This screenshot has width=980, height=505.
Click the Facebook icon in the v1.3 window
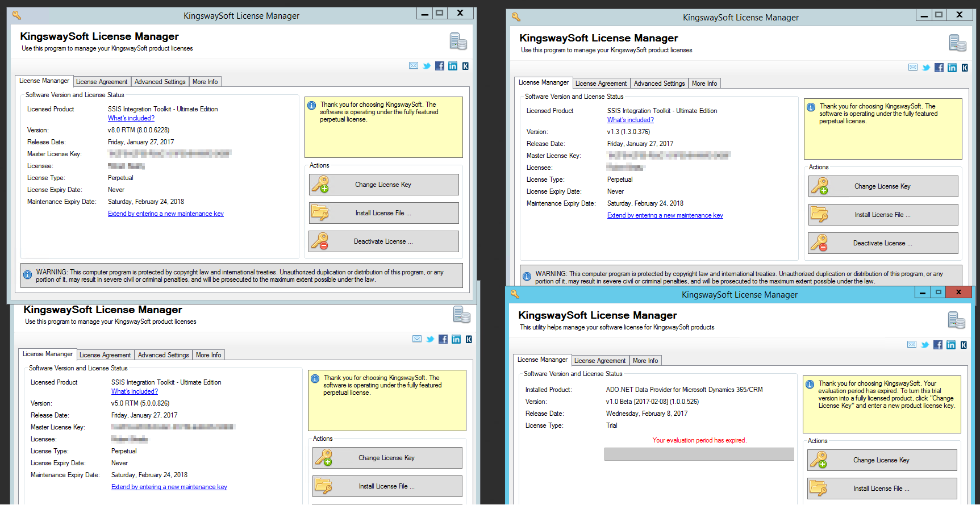(939, 68)
